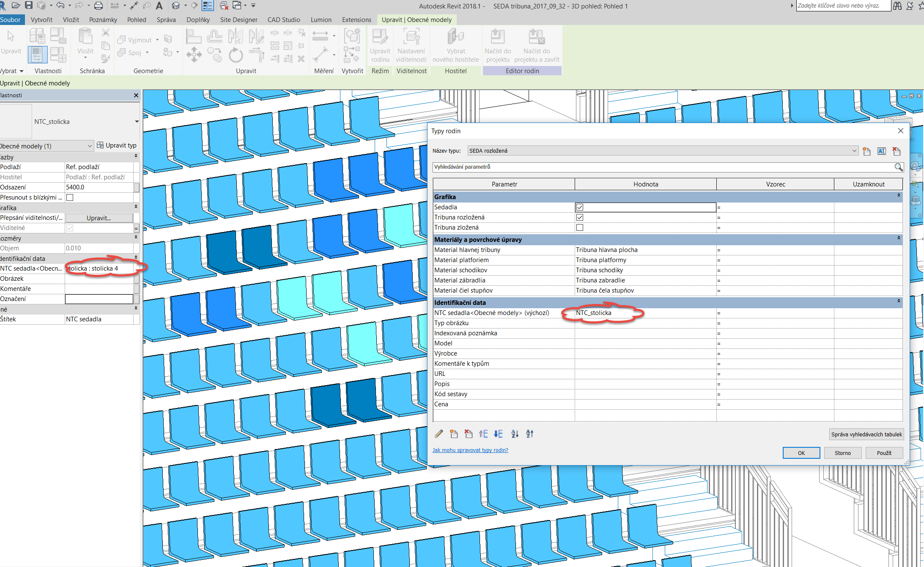Click the rename type icon
The width and height of the screenshot is (924, 567).
coord(881,151)
